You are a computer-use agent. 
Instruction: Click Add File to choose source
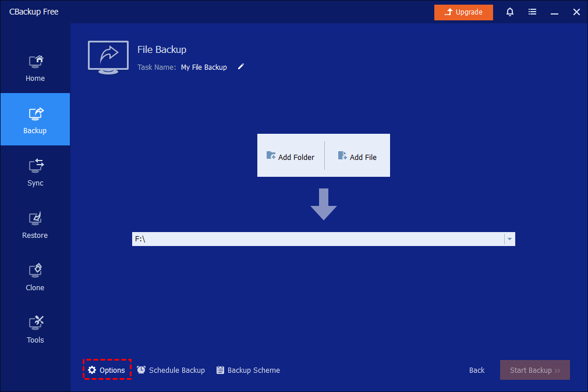[357, 156]
